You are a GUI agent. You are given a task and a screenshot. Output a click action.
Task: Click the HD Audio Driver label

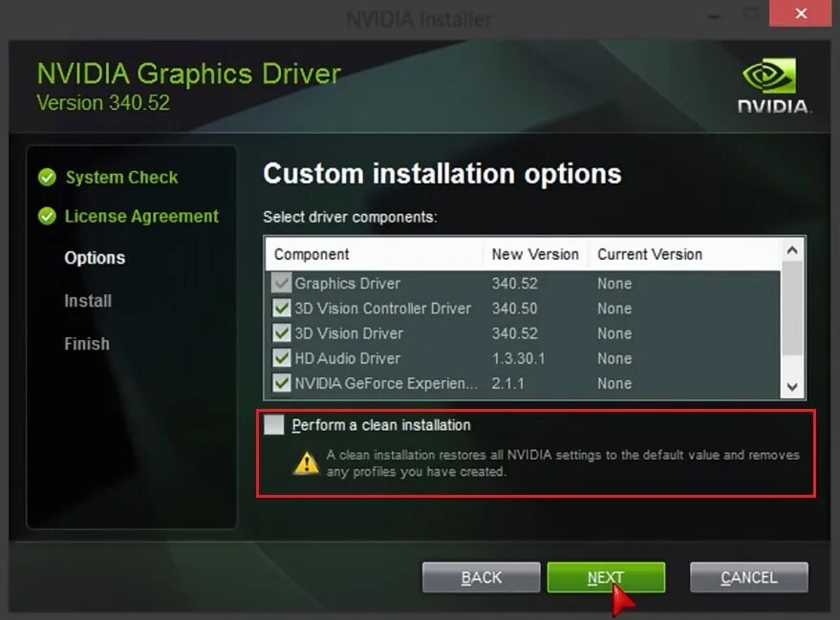coord(347,358)
